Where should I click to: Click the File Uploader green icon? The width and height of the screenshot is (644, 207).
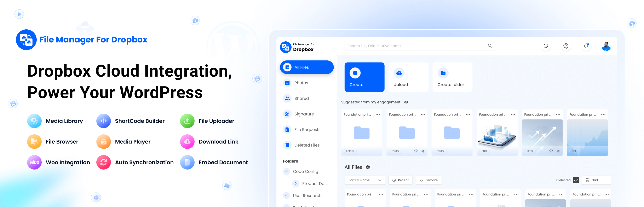187,121
